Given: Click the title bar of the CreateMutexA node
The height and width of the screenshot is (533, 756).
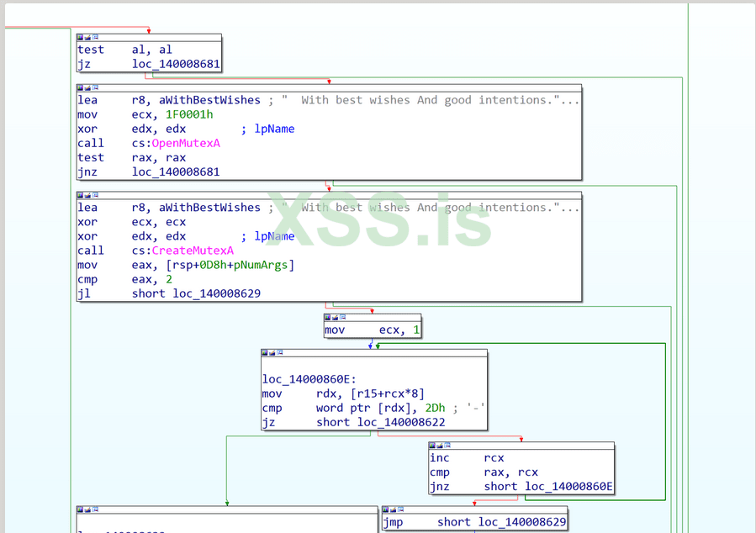Looking at the screenshot, I should (330, 195).
